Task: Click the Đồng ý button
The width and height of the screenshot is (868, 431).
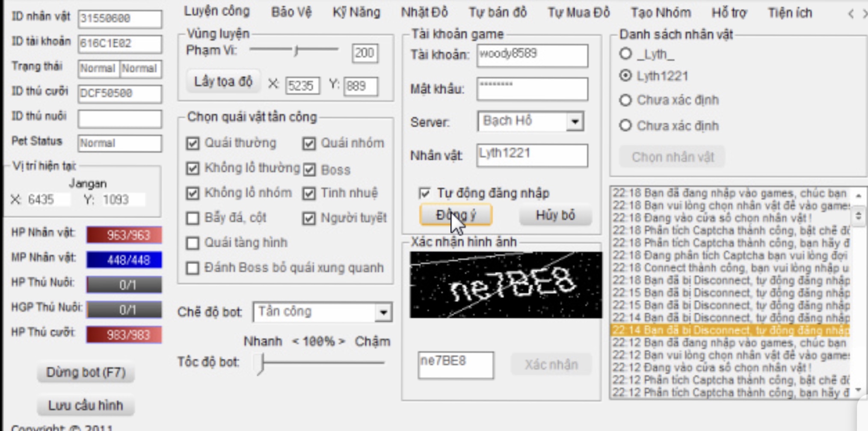Action: [456, 215]
